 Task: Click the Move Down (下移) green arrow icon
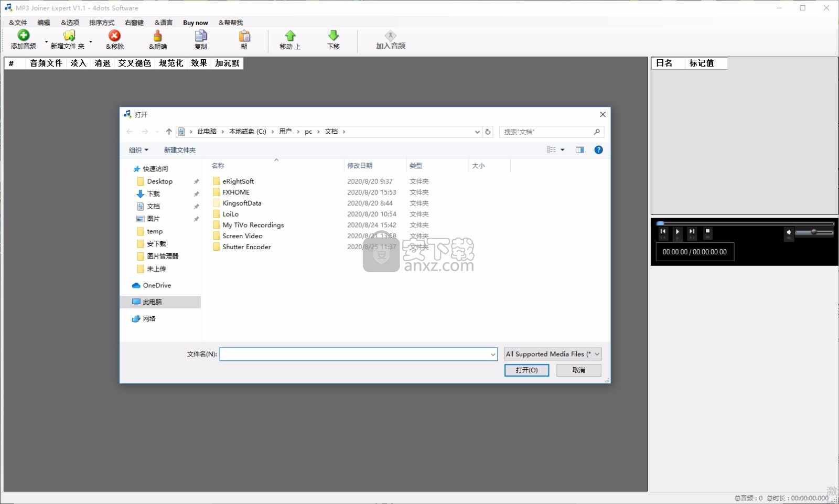(x=334, y=36)
